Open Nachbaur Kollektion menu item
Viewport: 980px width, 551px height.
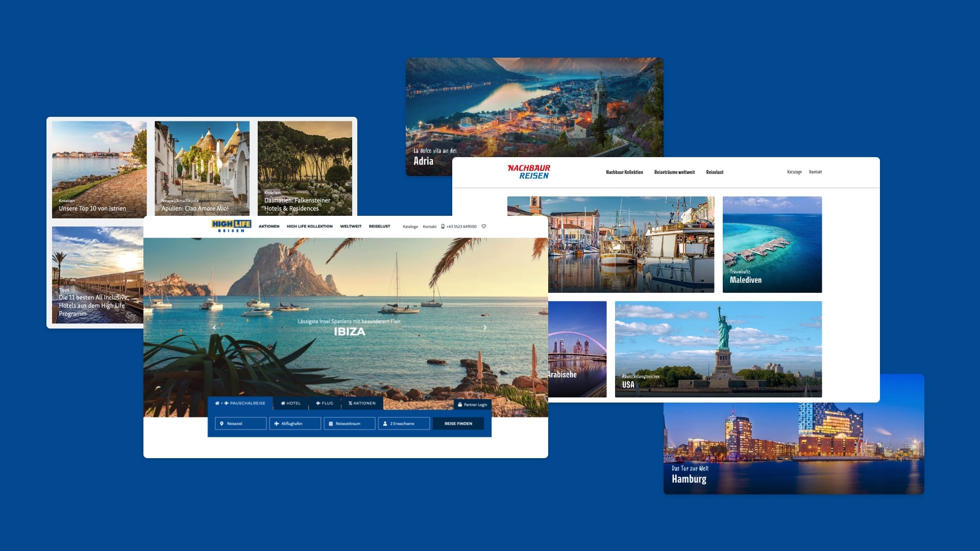tap(624, 172)
